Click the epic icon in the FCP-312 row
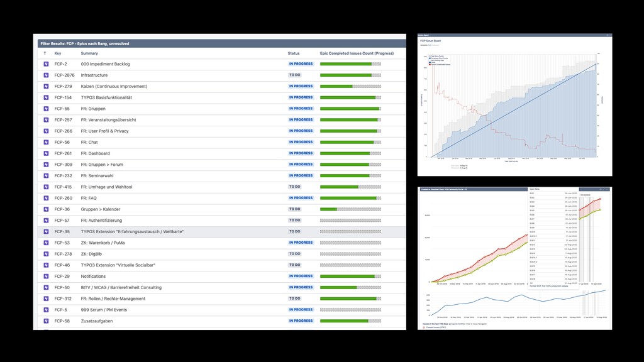 (x=46, y=299)
